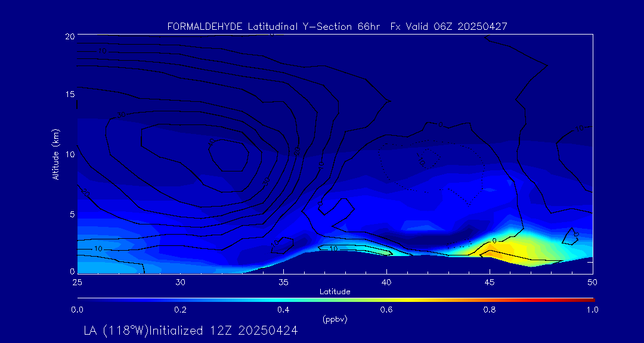Click latitude axis tick label 40
This screenshot has height=343, width=644.
tap(386, 282)
